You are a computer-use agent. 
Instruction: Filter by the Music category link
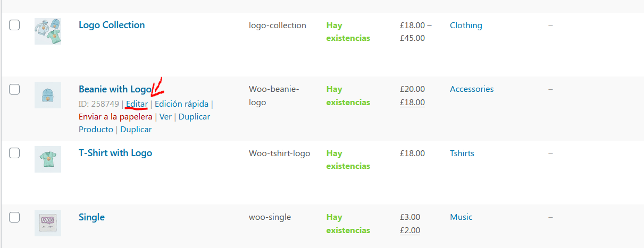tap(461, 217)
